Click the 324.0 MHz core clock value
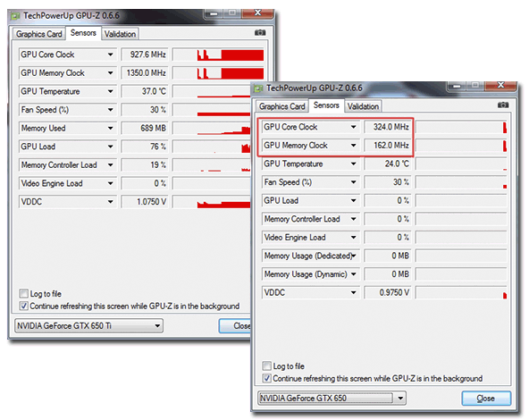Image resolution: width=529 pixels, height=420 pixels. [388, 127]
